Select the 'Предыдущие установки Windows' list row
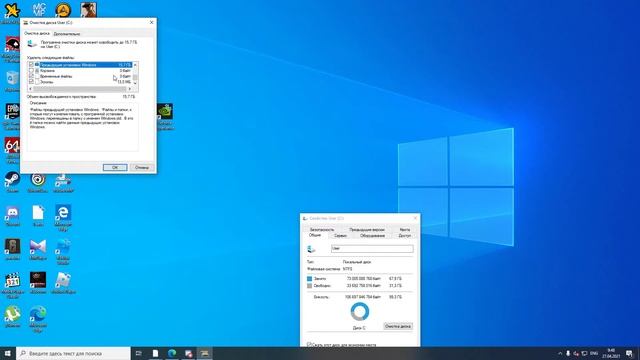Screen dimensions: 640x360 click(80, 64)
